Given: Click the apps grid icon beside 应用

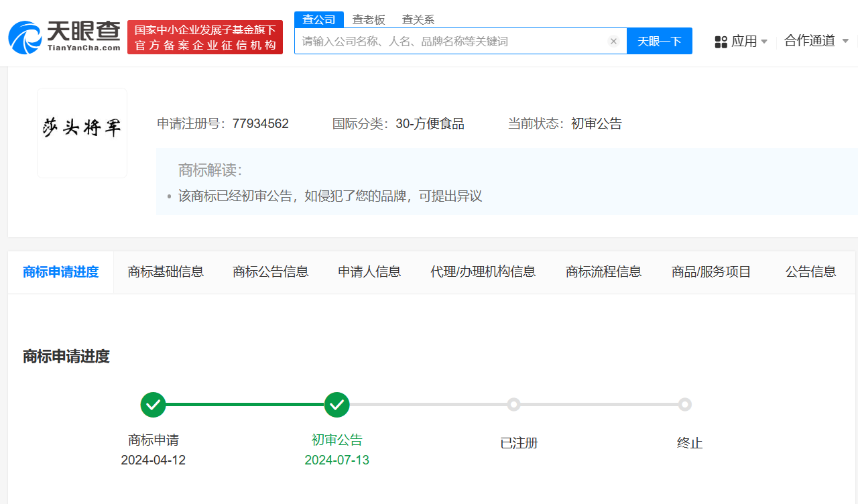Looking at the screenshot, I should (x=721, y=41).
